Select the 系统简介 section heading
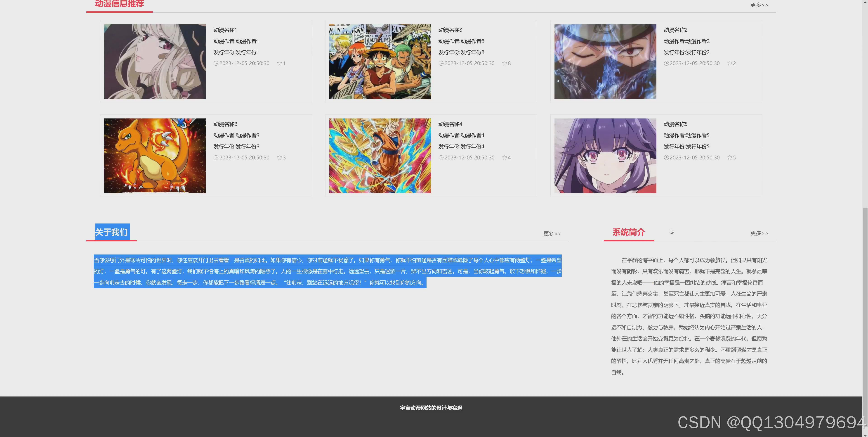This screenshot has width=868, height=437. click(628, 232)
